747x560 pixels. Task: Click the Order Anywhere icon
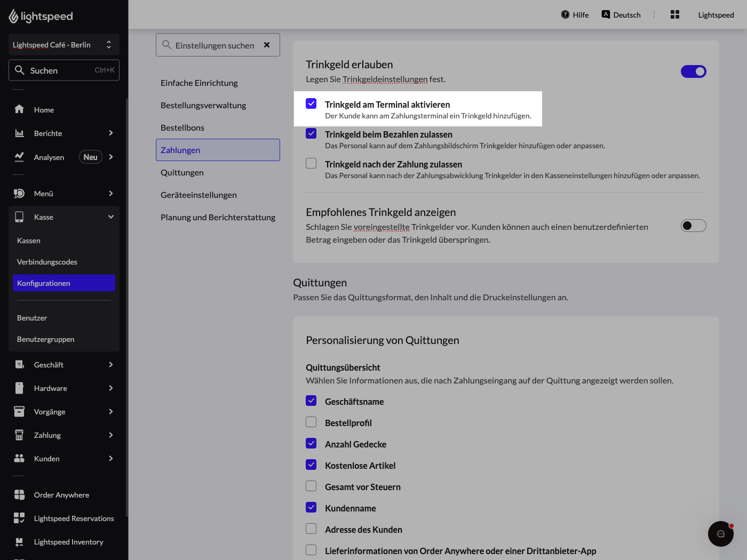tap(19, 494)
